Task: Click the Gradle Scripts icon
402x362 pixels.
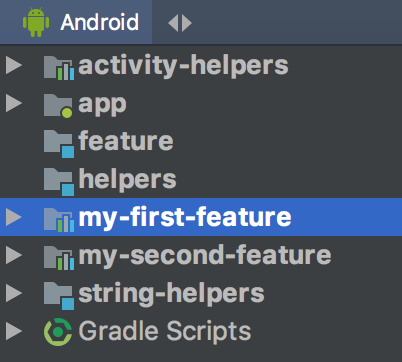Action: point(58,332)
